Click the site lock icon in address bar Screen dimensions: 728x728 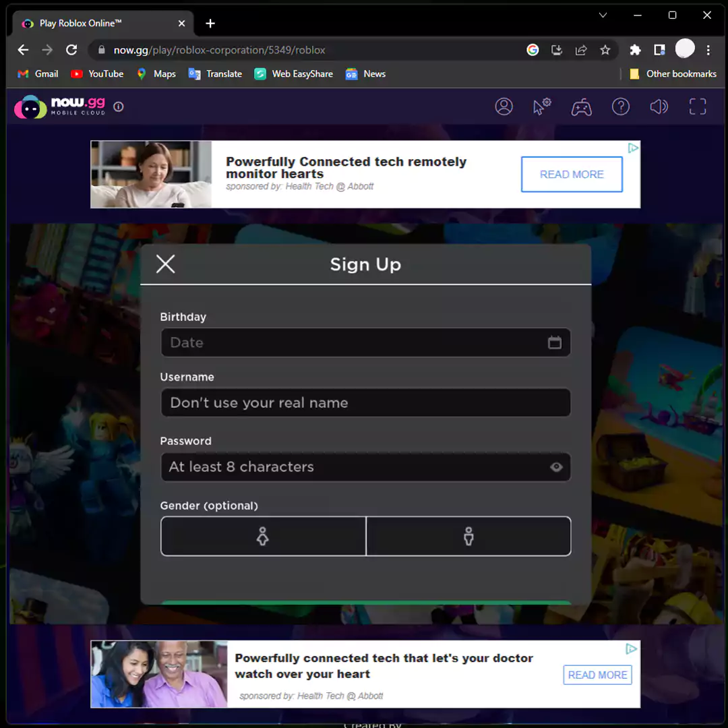pyautogui.click(x=101, y=50)
